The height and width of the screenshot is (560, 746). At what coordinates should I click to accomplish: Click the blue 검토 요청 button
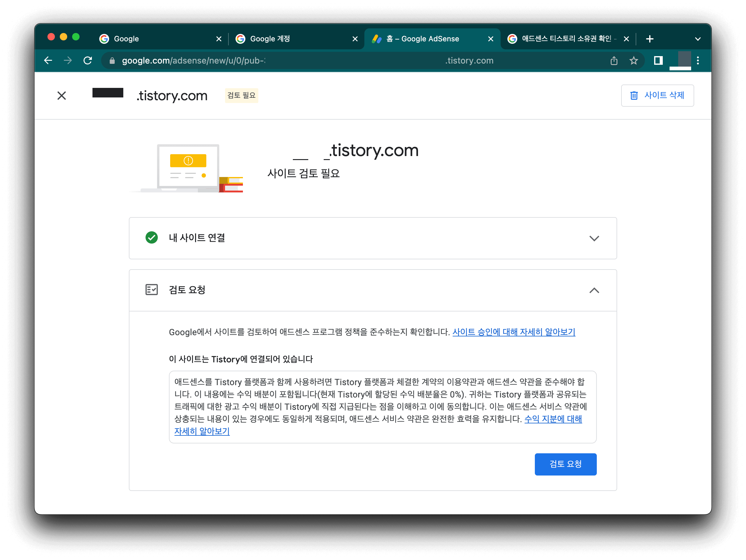pos(565,464)
